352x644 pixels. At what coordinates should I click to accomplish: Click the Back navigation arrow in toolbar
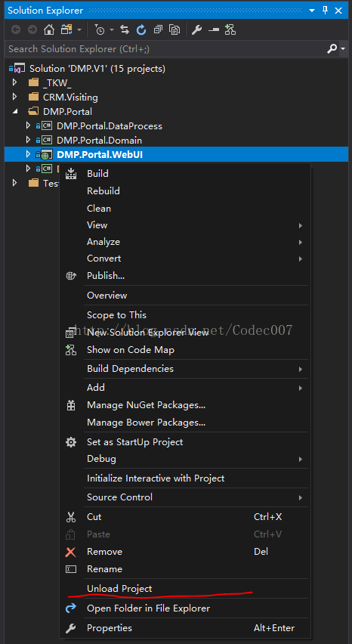coord(16,29)
